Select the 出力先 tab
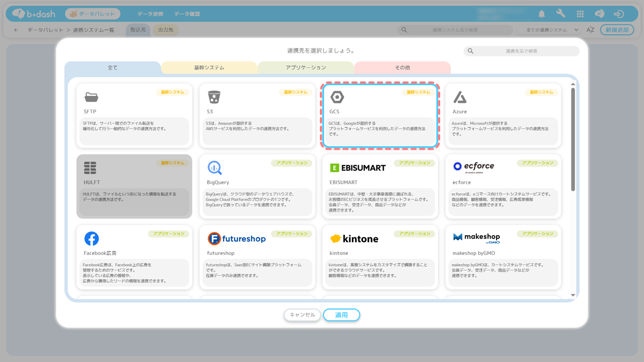Screen dimensions: 644x362 pyautogui.click(x=166, y=30)
